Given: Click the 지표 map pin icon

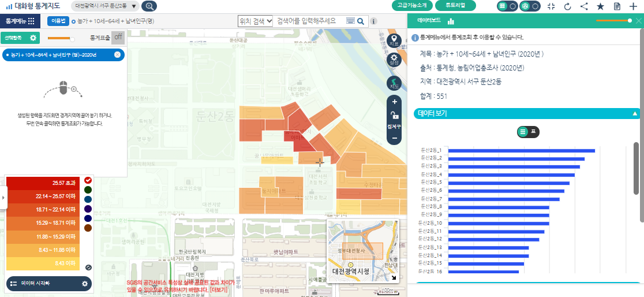Looking at the screenshot, I should [x=394, y=40].
